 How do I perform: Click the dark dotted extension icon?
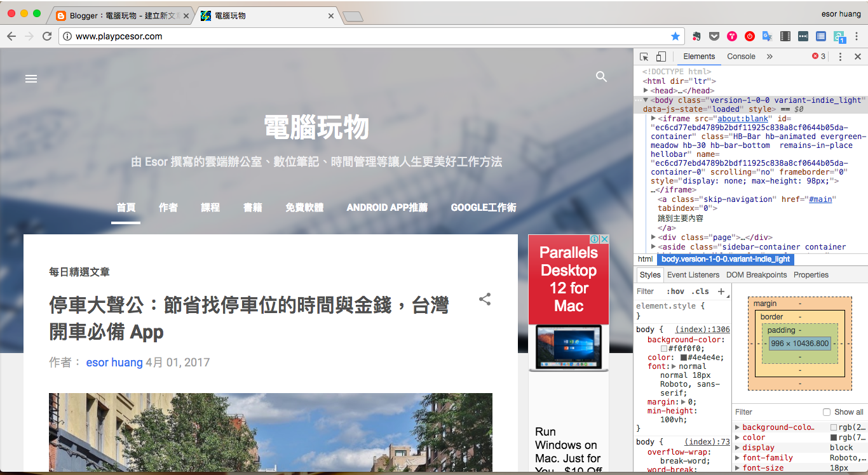803,36
